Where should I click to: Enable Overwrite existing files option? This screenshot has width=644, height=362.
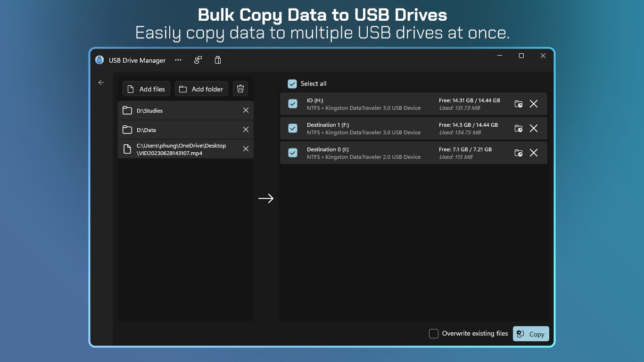pyautogui.click(x=434, y=334)
